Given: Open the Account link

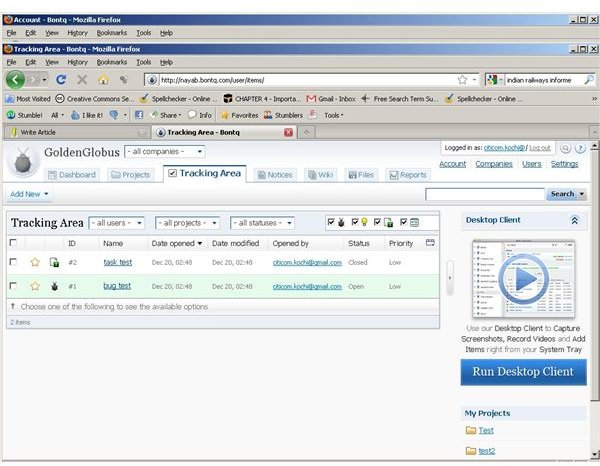Looking at the screenshot, I should coord(452,164).
